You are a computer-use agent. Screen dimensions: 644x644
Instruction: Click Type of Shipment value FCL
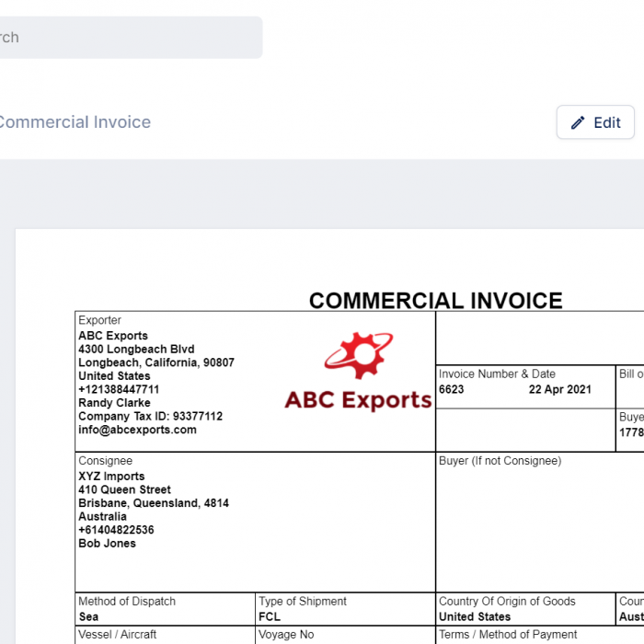coord(270,616)
